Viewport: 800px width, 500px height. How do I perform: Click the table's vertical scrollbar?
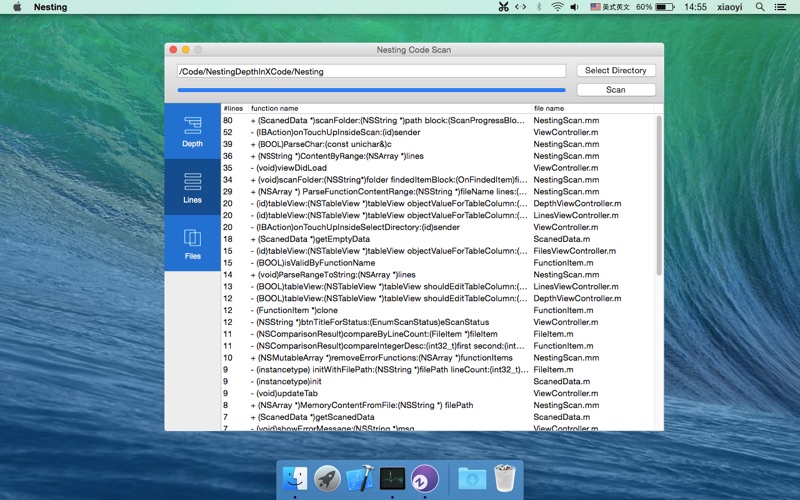tap(659, 196)
